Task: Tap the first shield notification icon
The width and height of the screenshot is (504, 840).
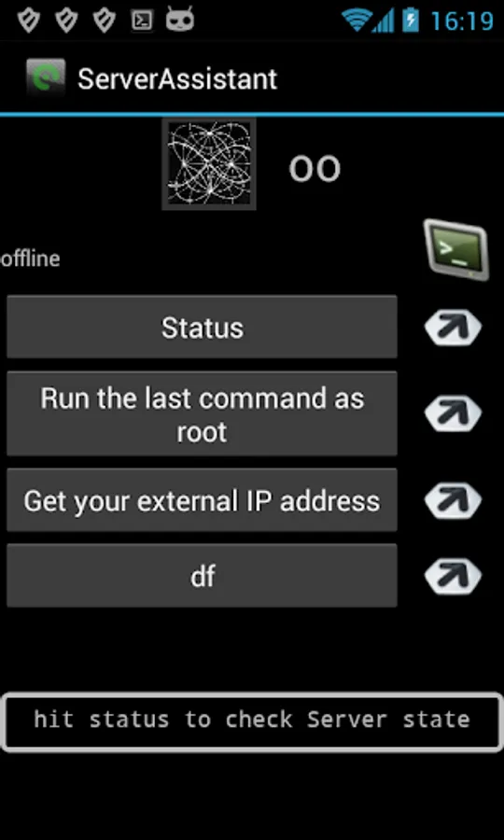Action: pyautogui.click(x=29, y=21)
